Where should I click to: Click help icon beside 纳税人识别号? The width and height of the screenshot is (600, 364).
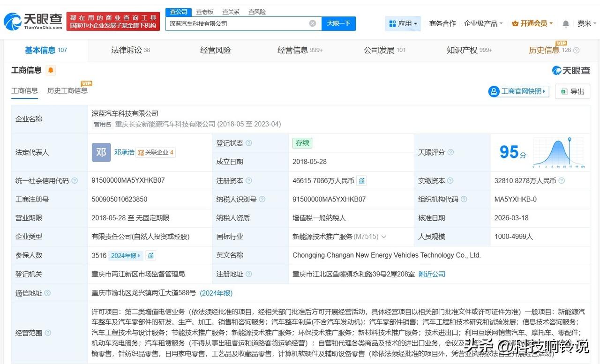262,199
